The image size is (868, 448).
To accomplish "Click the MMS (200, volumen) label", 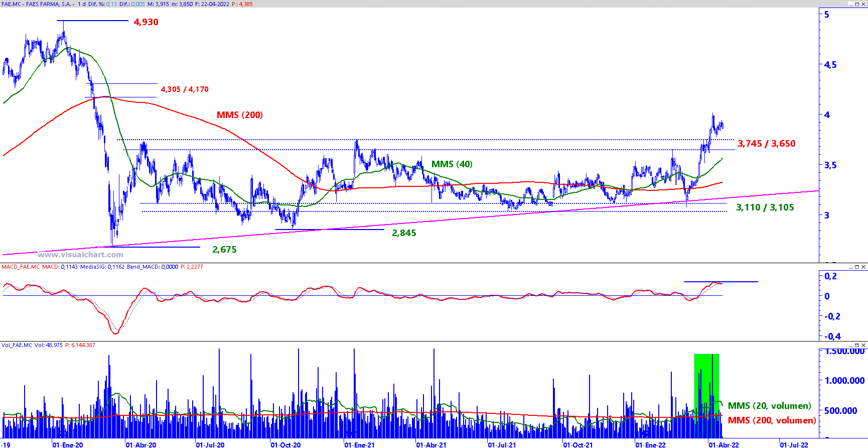I will [x=772, y=420].
